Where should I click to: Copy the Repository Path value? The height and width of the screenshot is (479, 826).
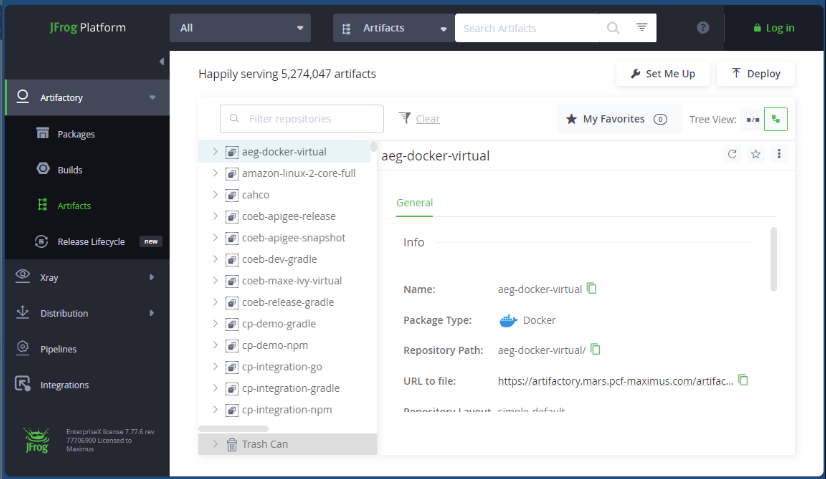[595, 349]
